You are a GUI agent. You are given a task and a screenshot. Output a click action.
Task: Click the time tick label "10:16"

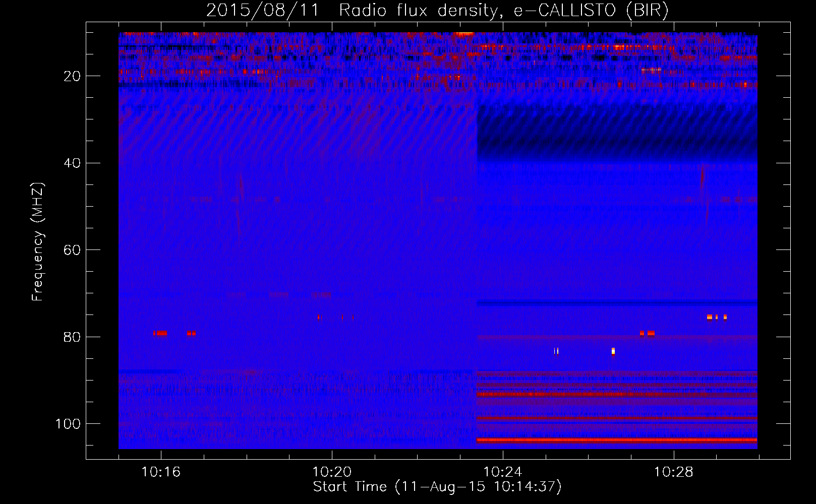(161, 472)
